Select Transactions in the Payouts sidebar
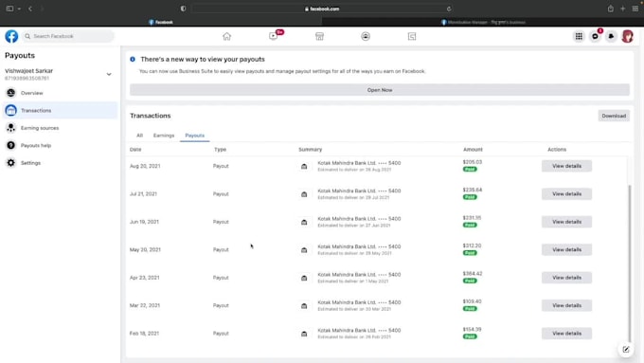Screen dimensions: 644x363 [61, 110]
